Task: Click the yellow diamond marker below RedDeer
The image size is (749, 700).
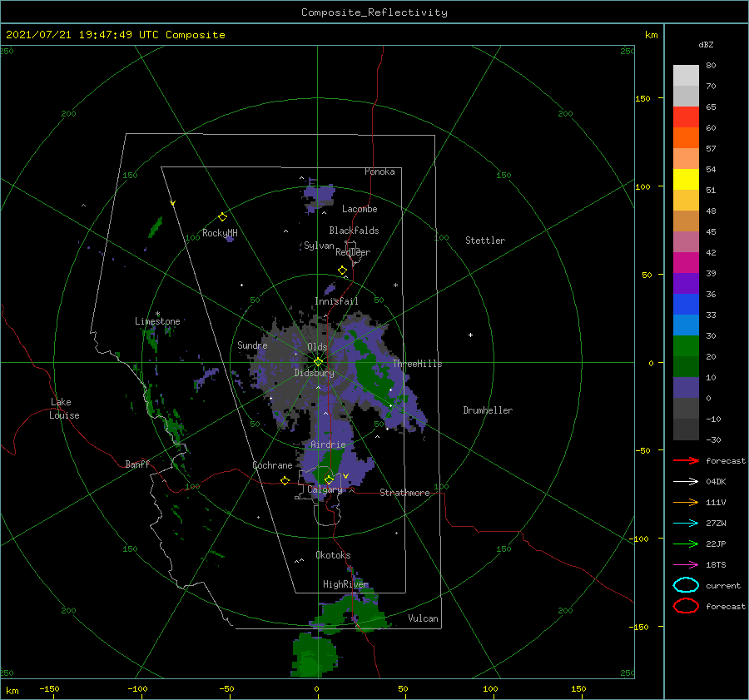Action: (x=343, y=271)
